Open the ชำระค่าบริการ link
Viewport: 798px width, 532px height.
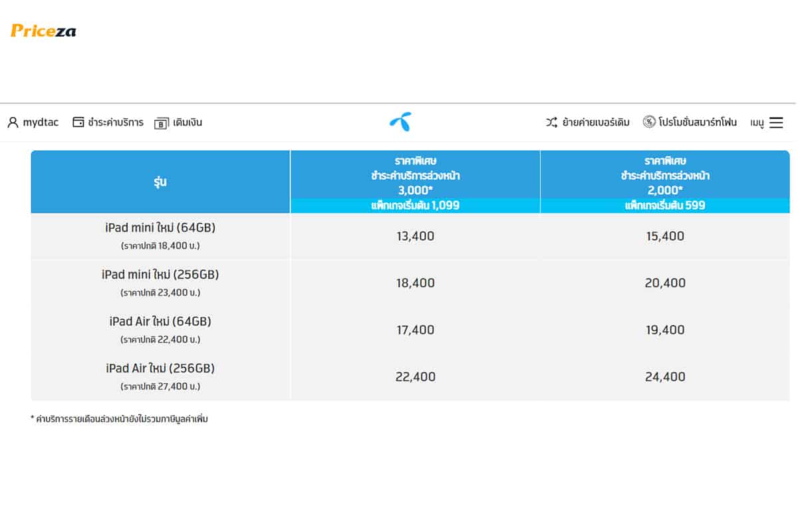115,122
